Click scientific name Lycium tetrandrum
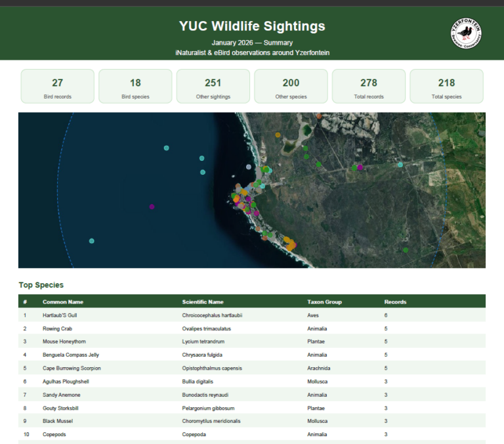The width and height of the screenshot is (504, 444). [203, 342]
